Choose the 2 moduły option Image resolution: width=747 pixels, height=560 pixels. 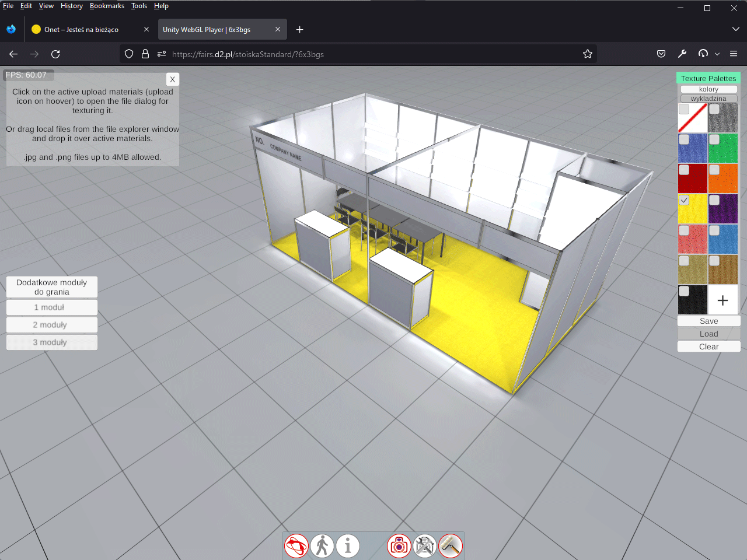click(51, 325)
